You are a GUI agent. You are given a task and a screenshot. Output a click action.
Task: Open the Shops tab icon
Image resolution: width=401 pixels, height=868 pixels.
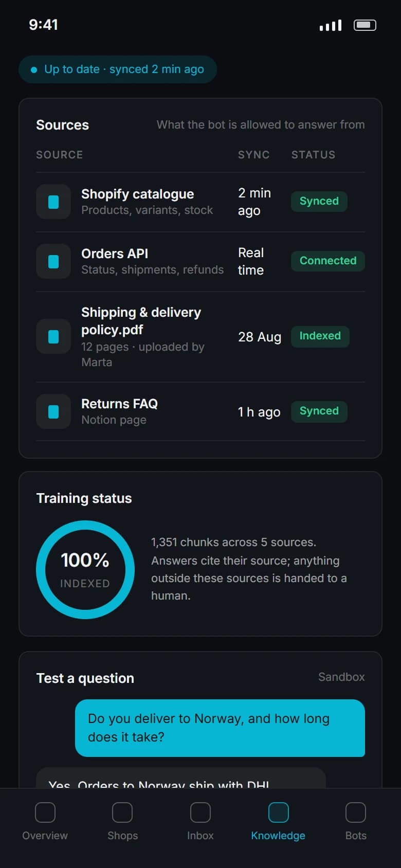coord(122,812)
